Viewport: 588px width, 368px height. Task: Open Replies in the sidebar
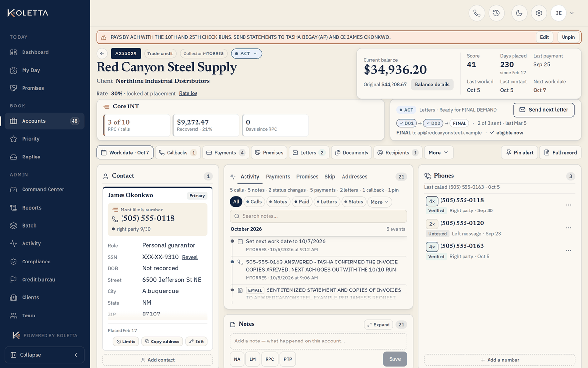(45, 157)
